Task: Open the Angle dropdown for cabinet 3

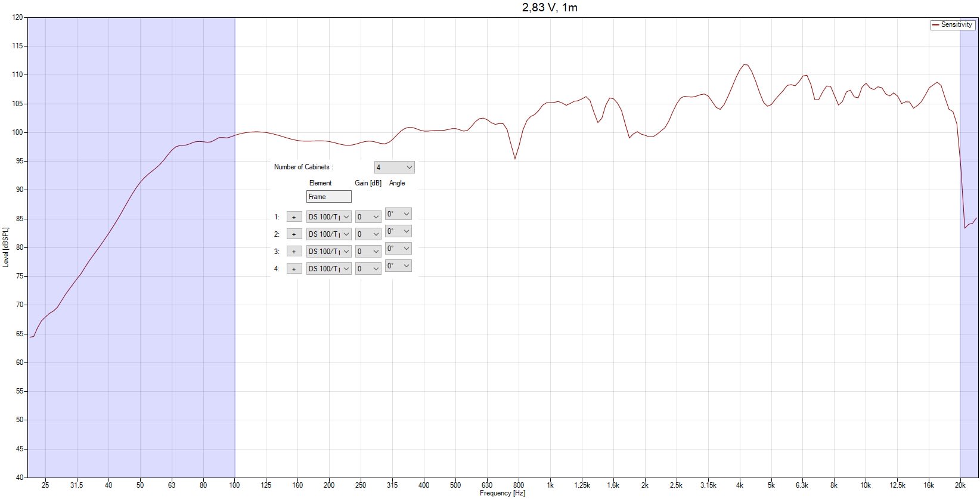Action: (398, 249)
